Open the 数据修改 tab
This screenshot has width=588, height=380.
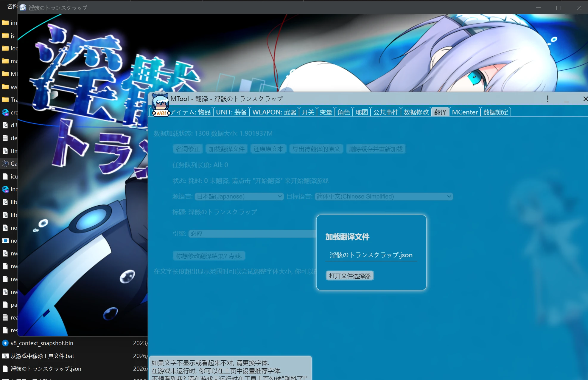pos(416,112)
